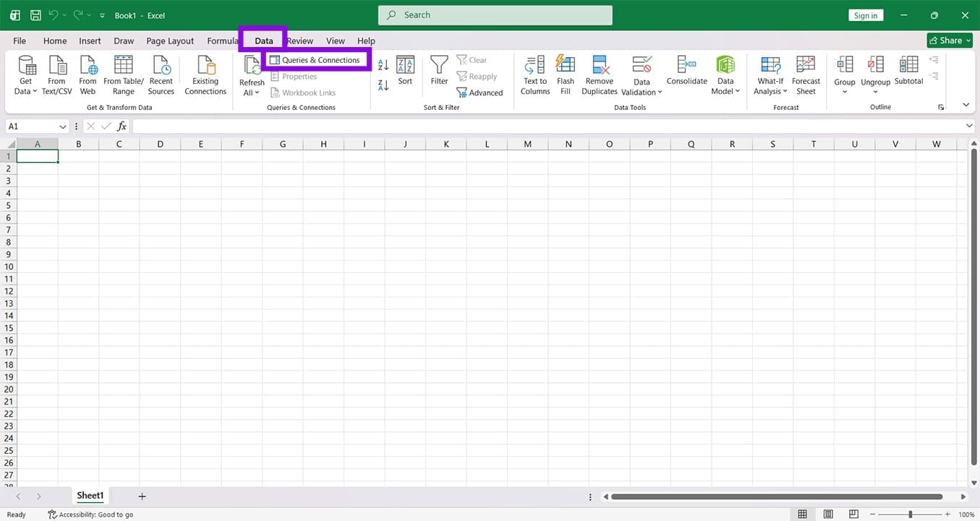Click the Refresh All icon

(x=252, y=65)
